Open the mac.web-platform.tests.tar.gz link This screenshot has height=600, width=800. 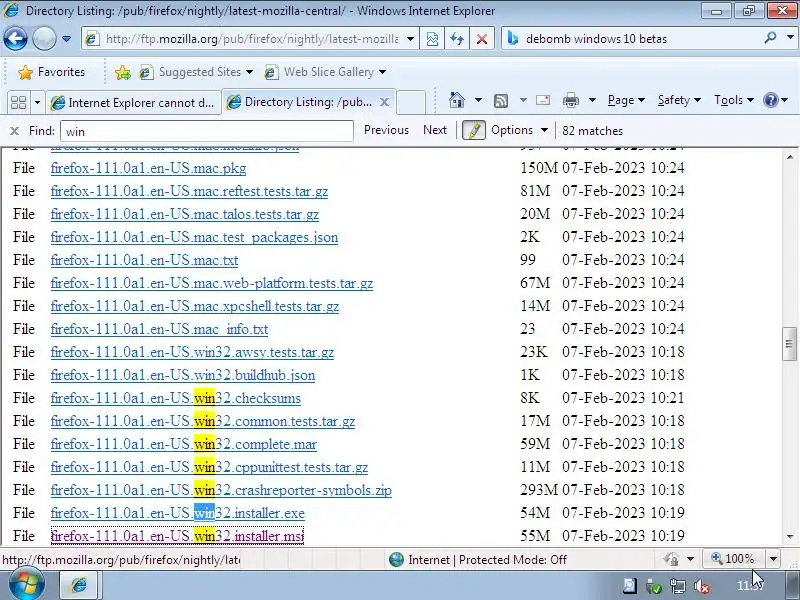point(212,283)
